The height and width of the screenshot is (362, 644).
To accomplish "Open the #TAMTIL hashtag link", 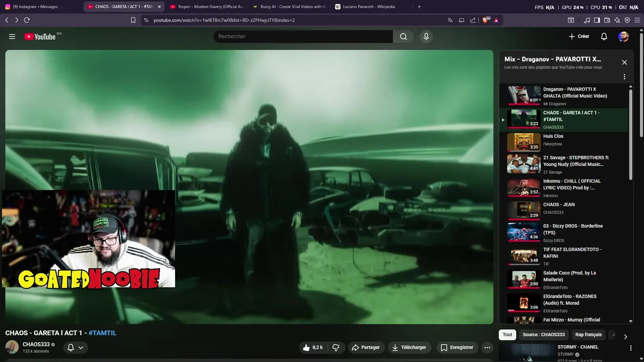I will [102, 333].
